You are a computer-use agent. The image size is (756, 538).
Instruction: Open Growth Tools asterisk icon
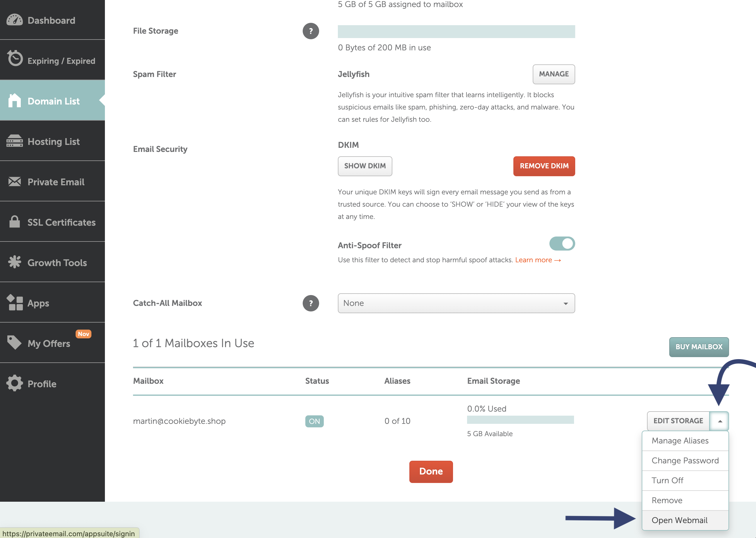click(x=15, y=262)
